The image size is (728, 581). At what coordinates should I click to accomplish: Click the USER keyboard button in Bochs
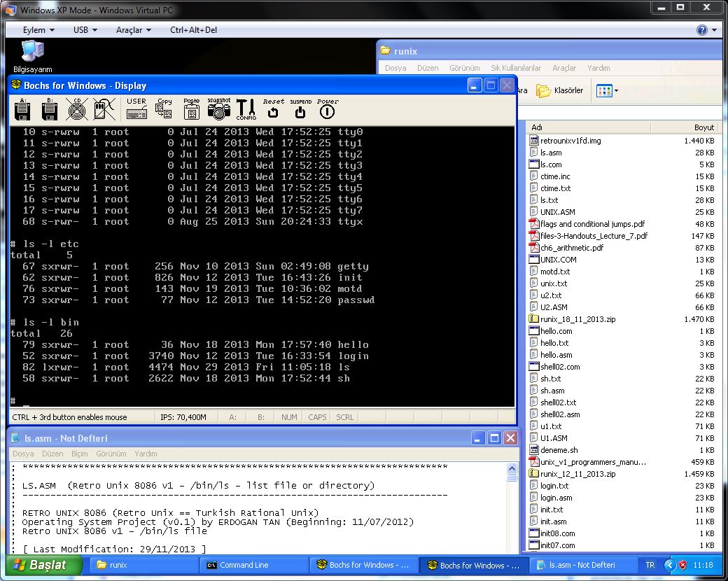coord(136,108)
